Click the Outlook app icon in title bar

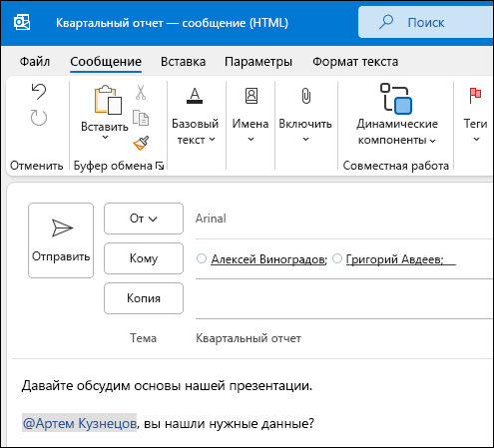[22, 22]
